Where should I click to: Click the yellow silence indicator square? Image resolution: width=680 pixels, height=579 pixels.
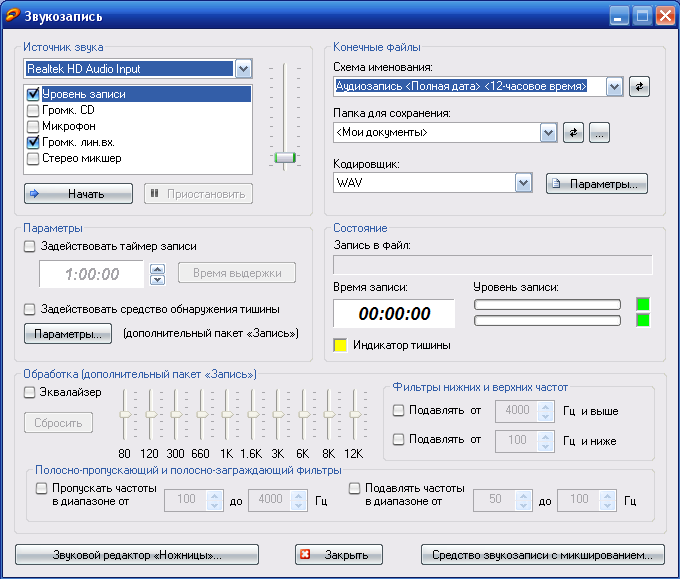pos(340,345)
